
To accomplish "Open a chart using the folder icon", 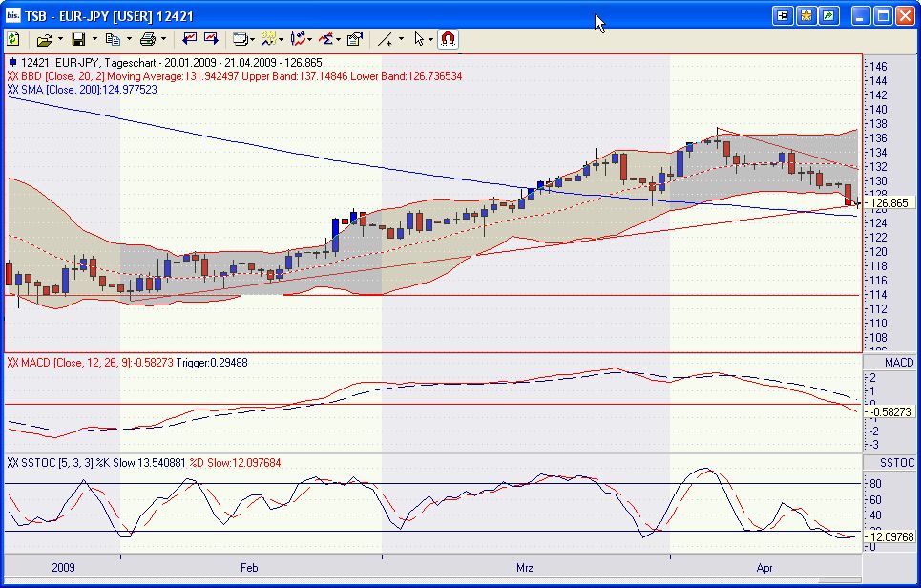I will point(44,39).
